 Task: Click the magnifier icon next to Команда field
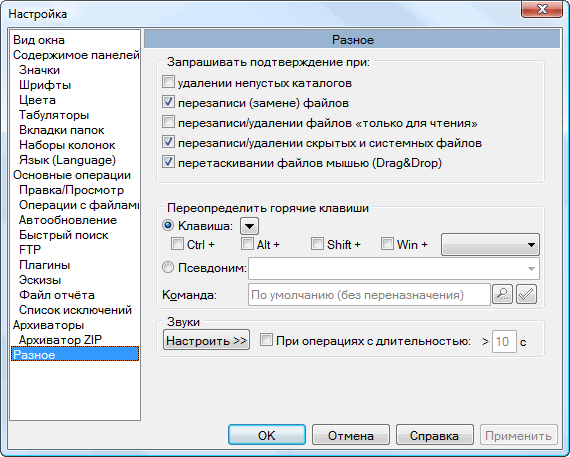point(502,294)
